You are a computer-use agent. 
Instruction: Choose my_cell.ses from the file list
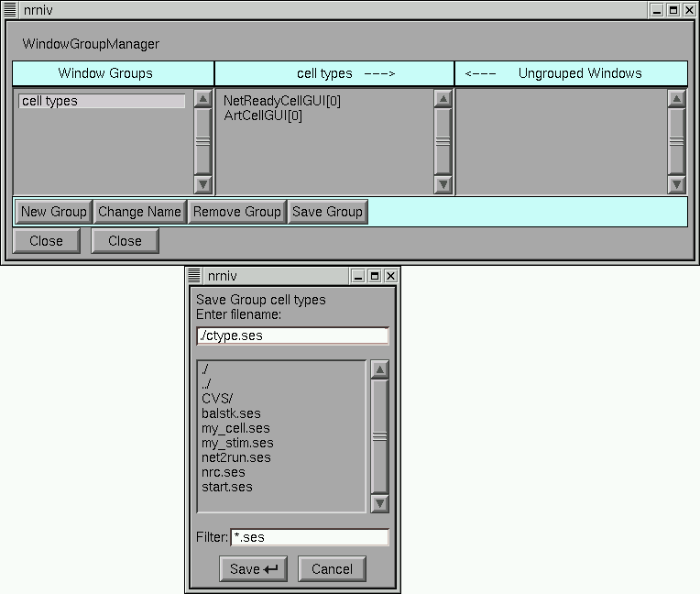coord(235,428)
